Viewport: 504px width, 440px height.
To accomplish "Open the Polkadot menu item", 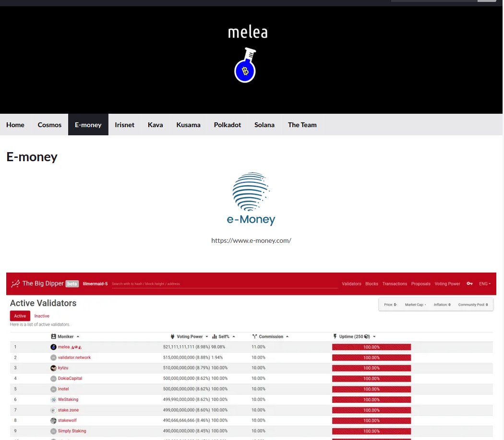I will click(x=227, y=125).
